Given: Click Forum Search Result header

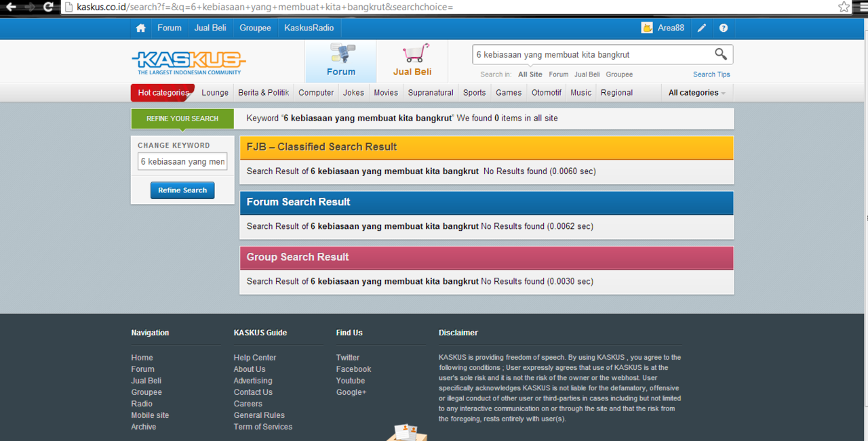Looking at the screenshot, I should coord(487,202).
